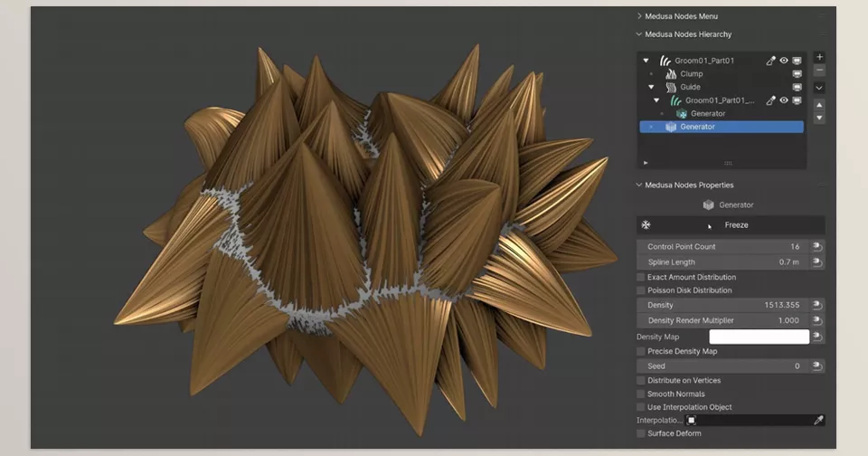Click the white Density Map swatch

coord(759,337)
